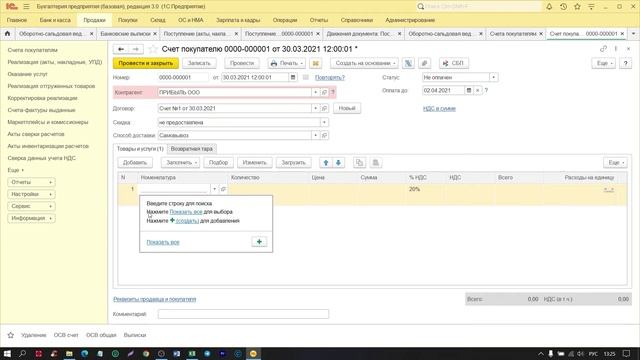The image size is (640, 360).
Task: Open the Создать на основании dropdown
Action: point(364,63)
